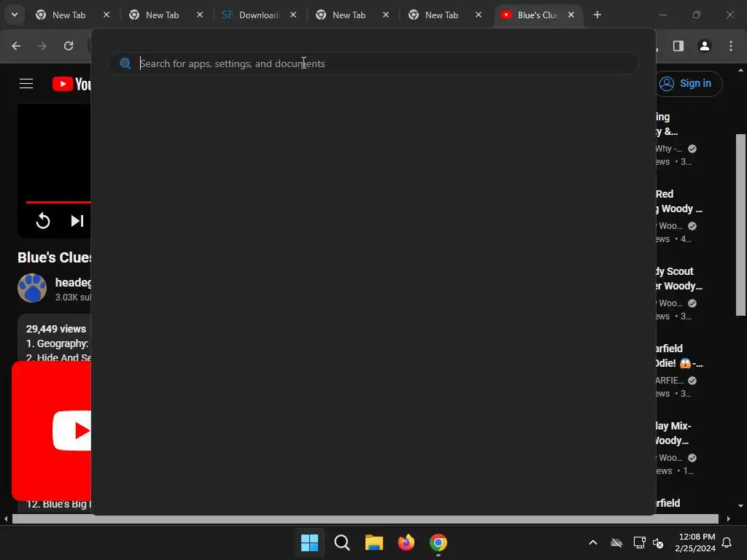Replay the video
Viewport: 747px width, 560px height.
(43, 221)
